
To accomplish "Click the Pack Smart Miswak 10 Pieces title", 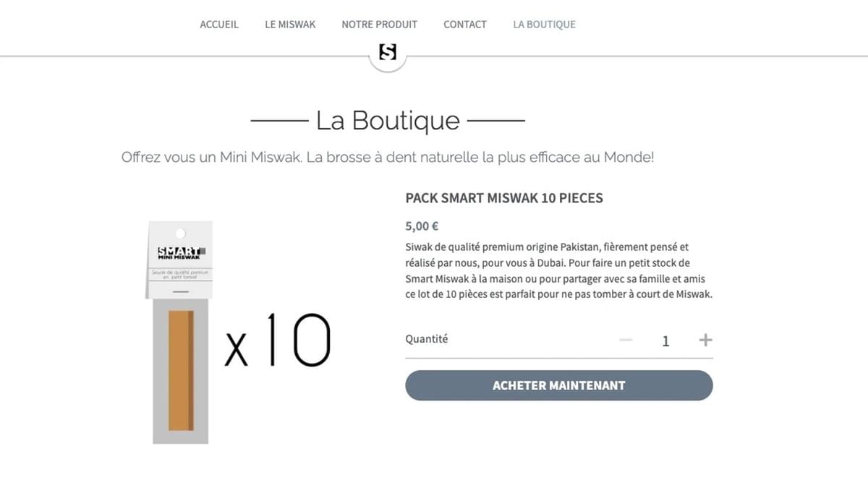I will [503, 198].
